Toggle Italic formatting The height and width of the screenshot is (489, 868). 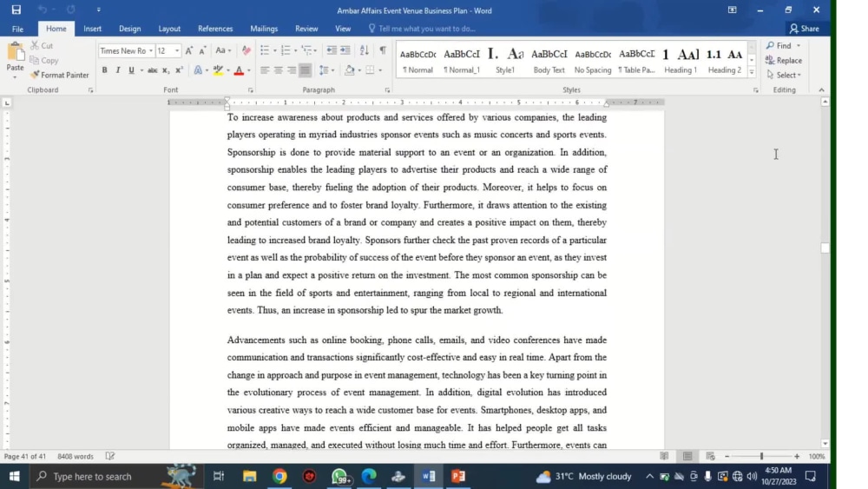click(x=118, y=70)
